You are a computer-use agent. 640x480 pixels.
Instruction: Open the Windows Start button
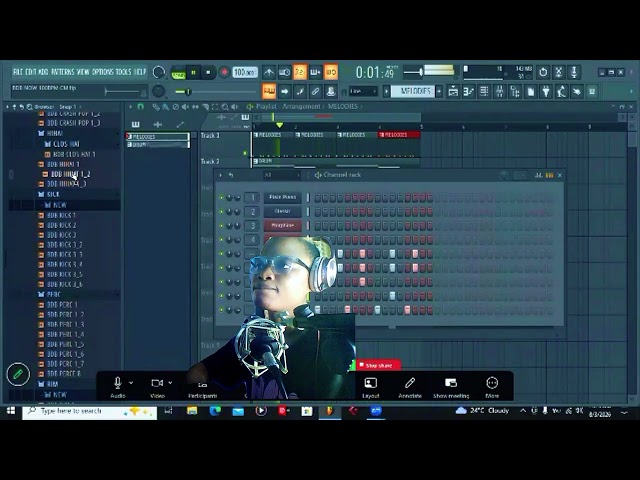click(x=11, y=411)
